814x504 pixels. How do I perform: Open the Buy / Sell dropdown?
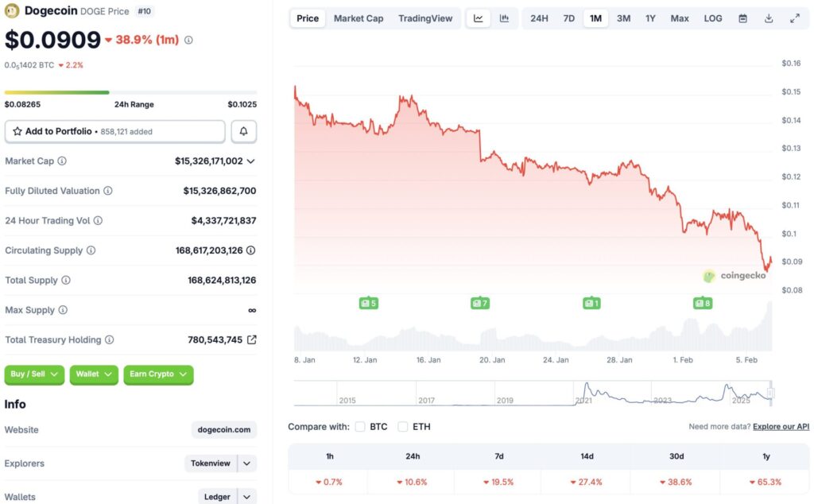click(34, 374)
